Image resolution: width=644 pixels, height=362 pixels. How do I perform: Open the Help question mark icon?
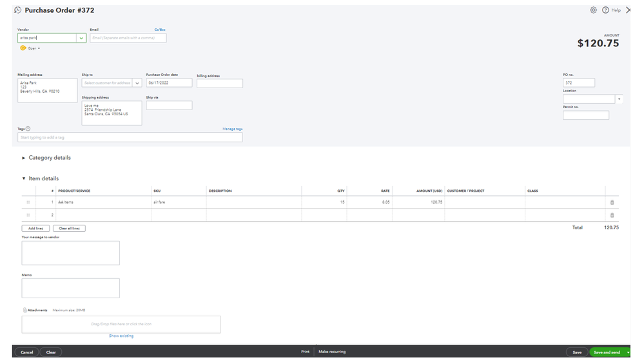pos(605,10)
